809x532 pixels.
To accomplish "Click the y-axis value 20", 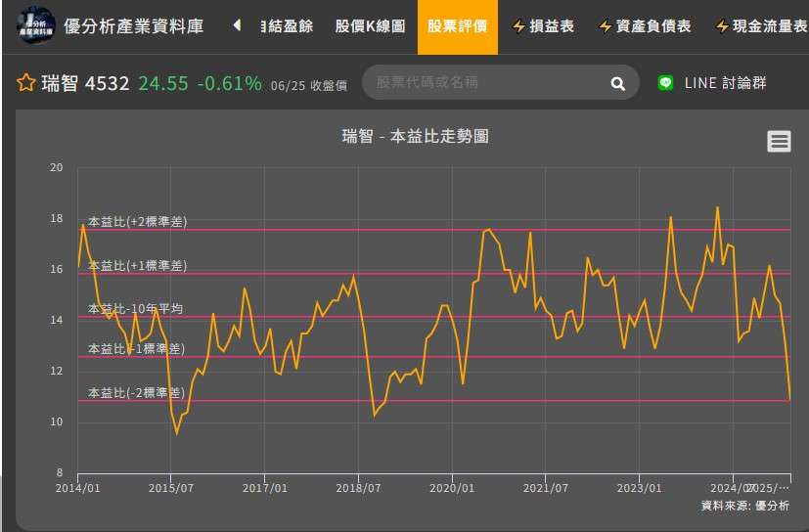I will [56, 167].
